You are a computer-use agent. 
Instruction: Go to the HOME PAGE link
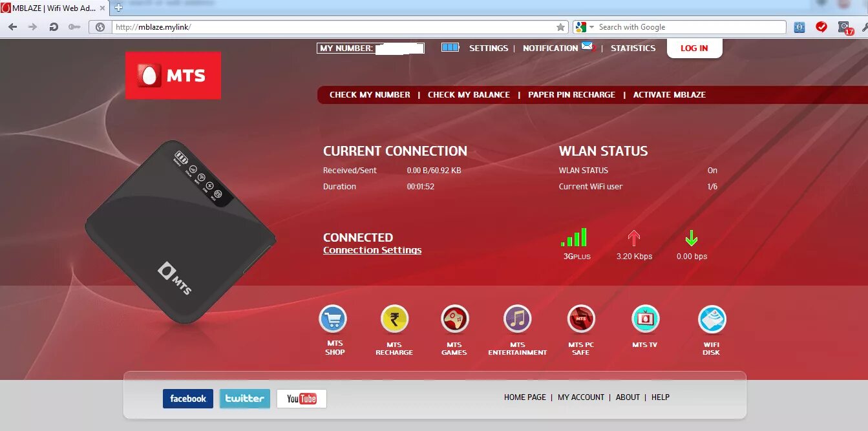click(x=525, y=397)
